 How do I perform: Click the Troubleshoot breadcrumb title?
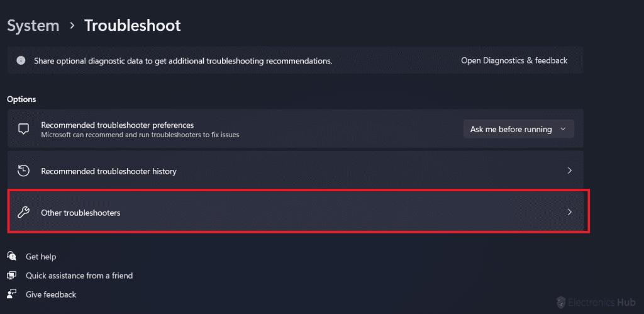click(x=132, y=25)
